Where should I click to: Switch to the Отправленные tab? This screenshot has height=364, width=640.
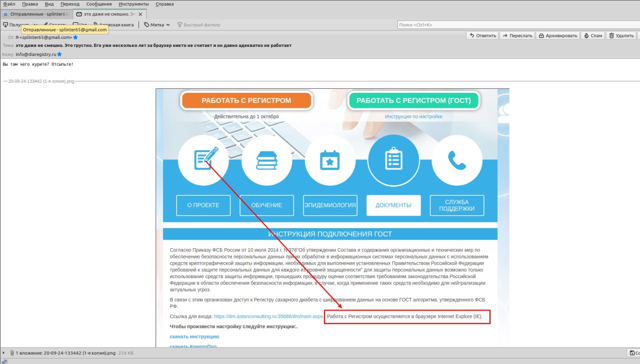pos(36,14)
